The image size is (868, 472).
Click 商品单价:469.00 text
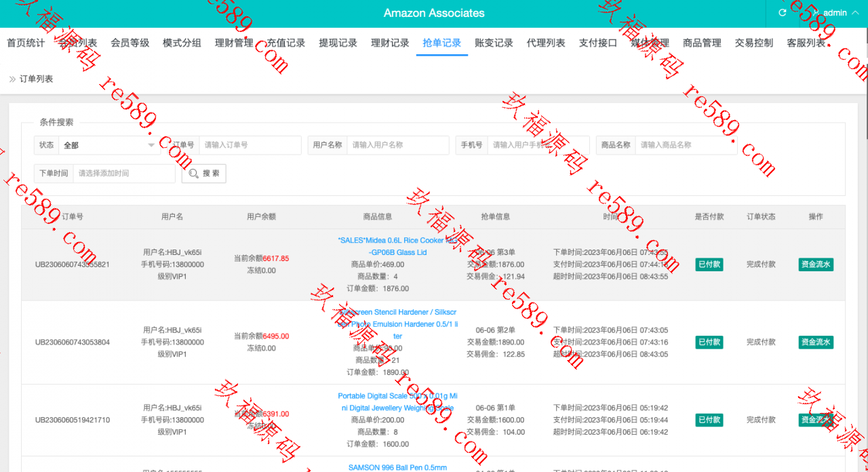378,264
